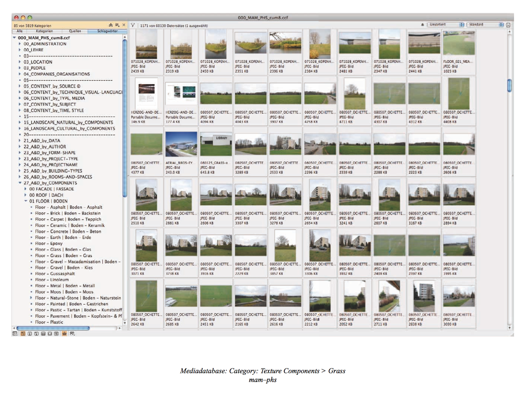Select 26_A&D_by_ROOMS-AND-SPACES category
This screenshot has height=393, width=532.
click(x=58, y=177)
